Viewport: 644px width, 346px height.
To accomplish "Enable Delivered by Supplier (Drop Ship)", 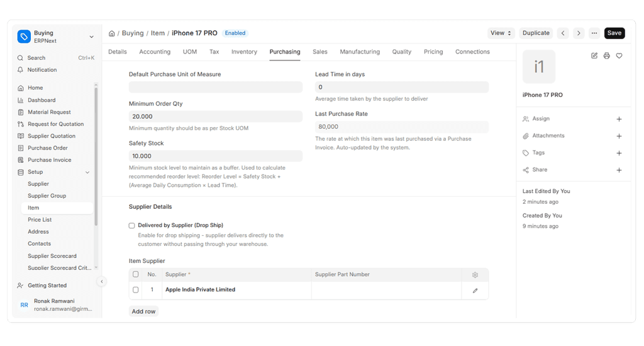I will pyautogui.click(x=132, y=226).
